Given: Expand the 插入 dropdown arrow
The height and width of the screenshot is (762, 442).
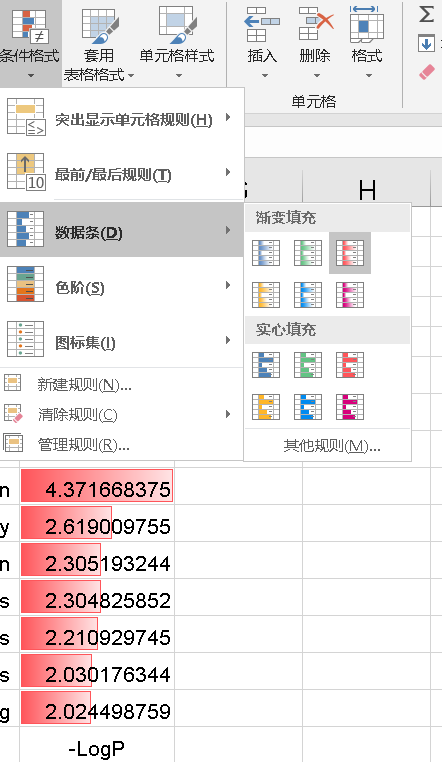Looking at the screenshot, I should pos(265,76).
